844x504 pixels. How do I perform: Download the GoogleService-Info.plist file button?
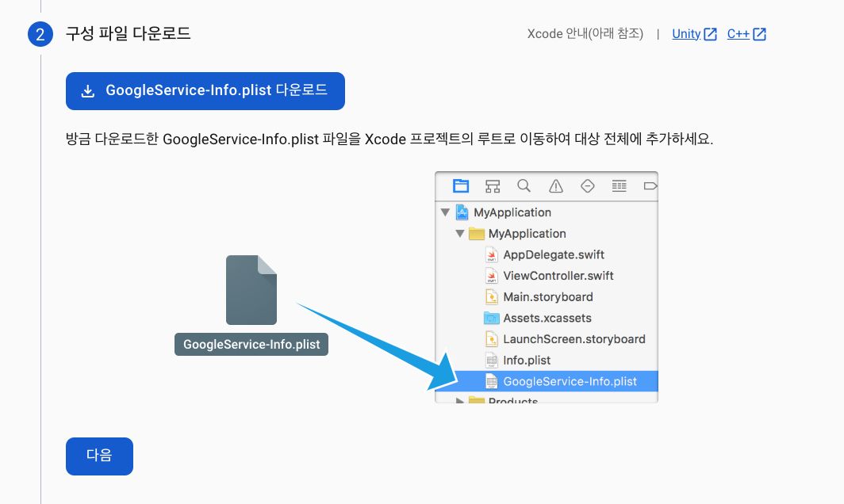pos(205,91)
